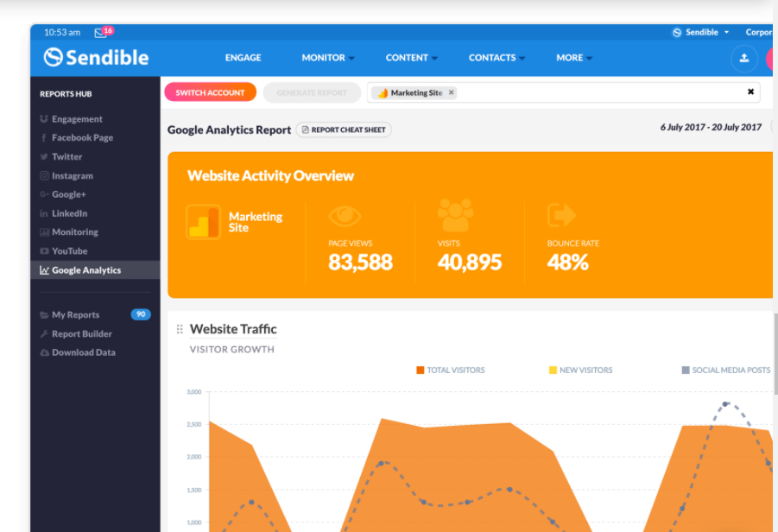The width and height of the screenshot is (778, 532).
Task: Select Instagram in the Reports Hub
Action: click(72, 176)
